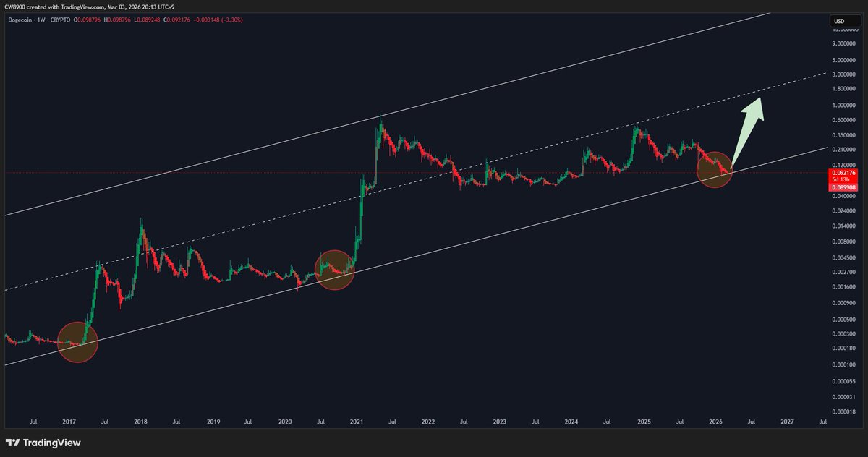Click the 0.008000 price axis label
868x457 pixels.
pyautogui.click(x=843, y=242)
